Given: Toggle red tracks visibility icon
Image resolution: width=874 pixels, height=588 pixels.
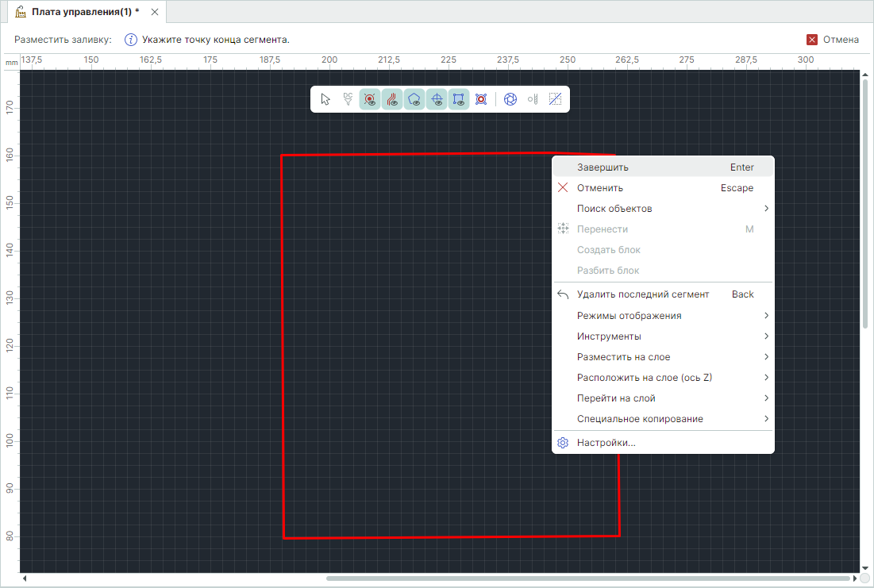Looking at the screenshot, I should click(392, 99).
